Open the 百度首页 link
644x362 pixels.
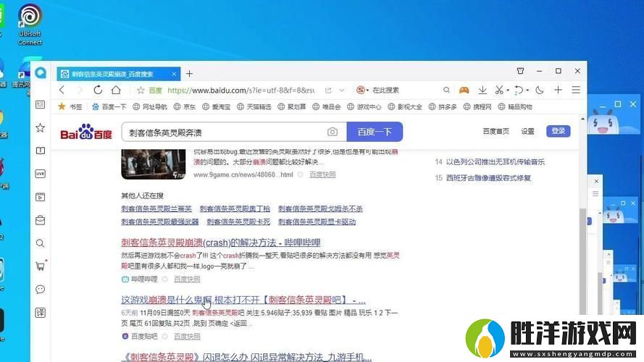[x=495, y=131]
